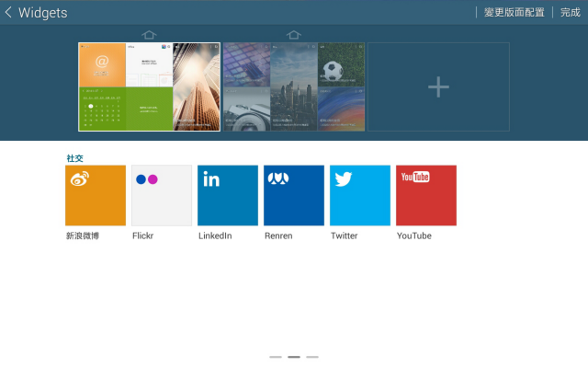This screenshot has width=588, height=368.
Task: Click the Twitter label text
Action: coord(345,236)
